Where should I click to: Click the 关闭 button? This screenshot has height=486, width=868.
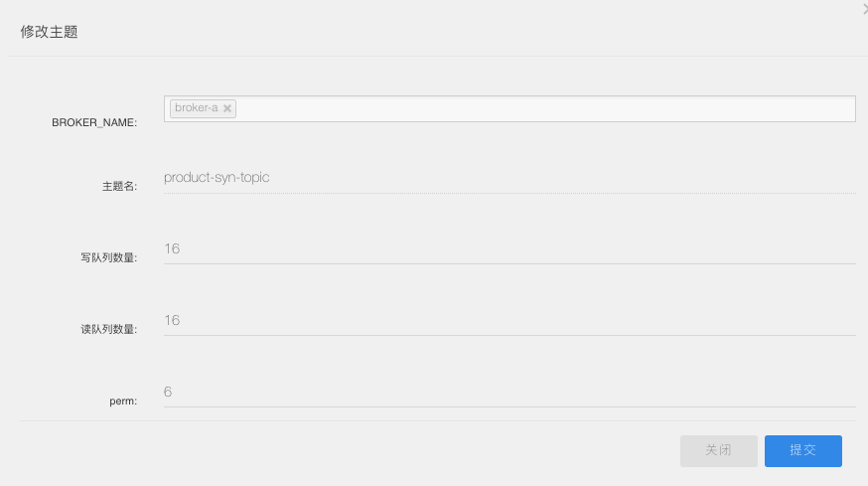(x=719, y=450)
